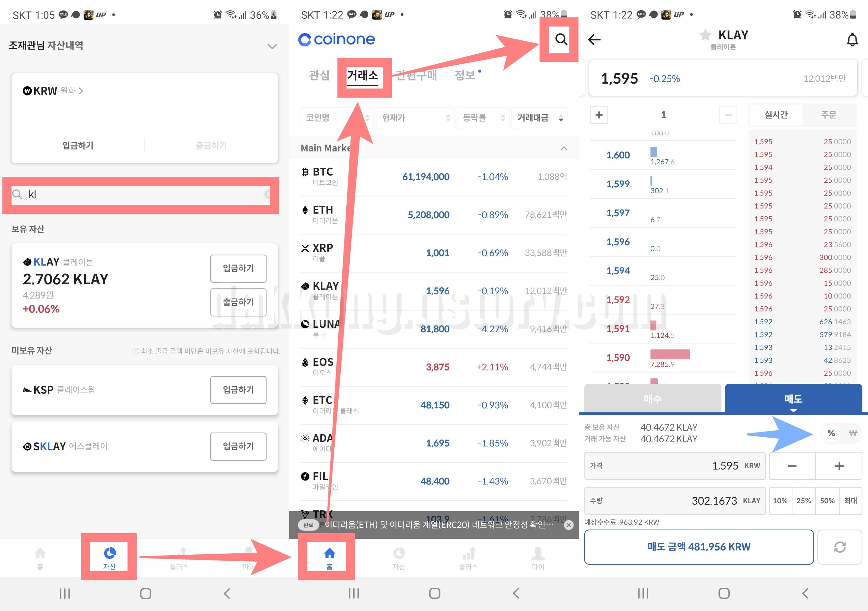The width and height of the screenshot is (868, 611).
Task: Collapse the Main Market section
Action: pyautogui.click(x=564, y=148)
